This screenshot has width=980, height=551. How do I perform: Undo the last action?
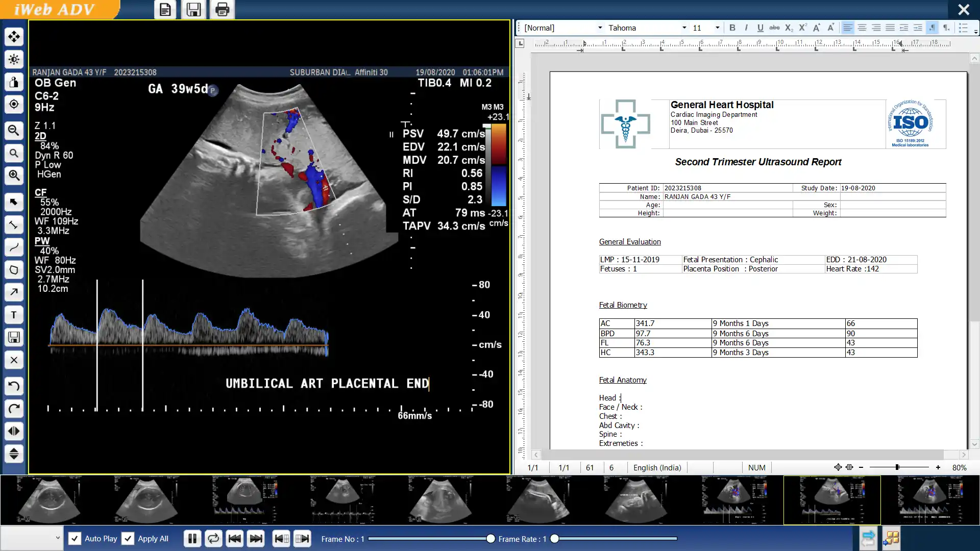[x=14, y=386]
